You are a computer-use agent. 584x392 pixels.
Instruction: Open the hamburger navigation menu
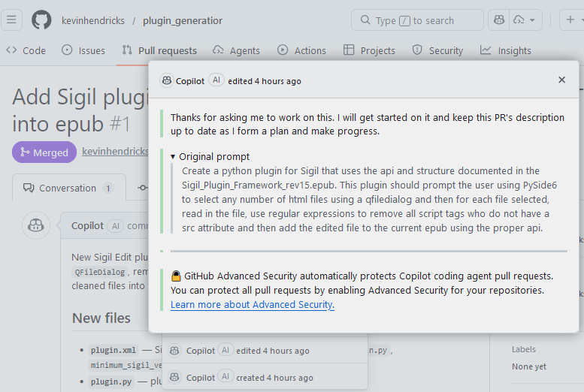(12, 20)
